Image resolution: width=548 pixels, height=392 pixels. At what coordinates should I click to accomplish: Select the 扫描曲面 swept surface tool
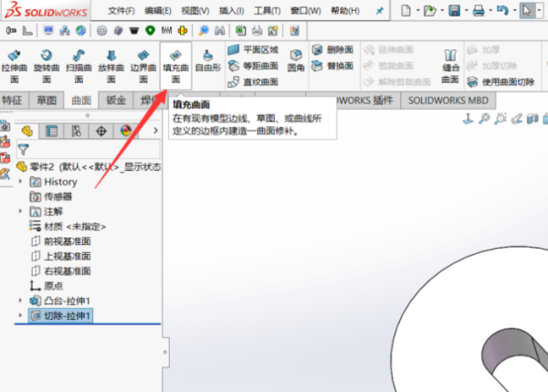79,66
